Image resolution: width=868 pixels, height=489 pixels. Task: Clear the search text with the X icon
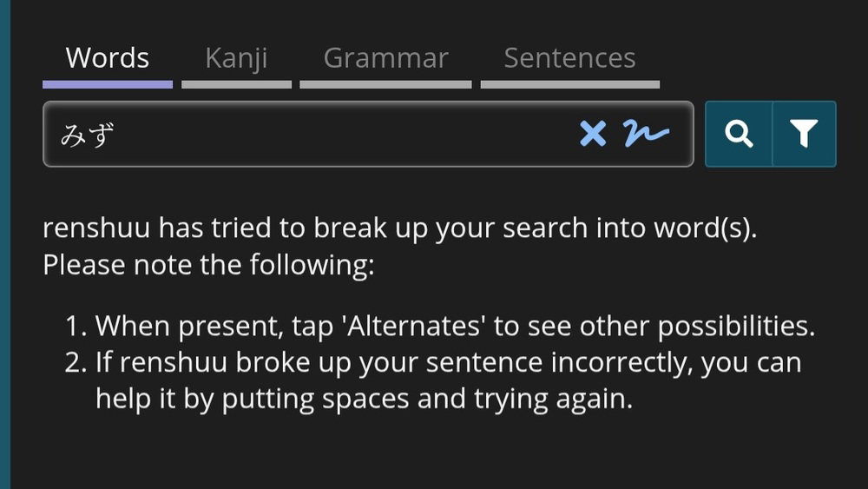(x=593, y=134)
